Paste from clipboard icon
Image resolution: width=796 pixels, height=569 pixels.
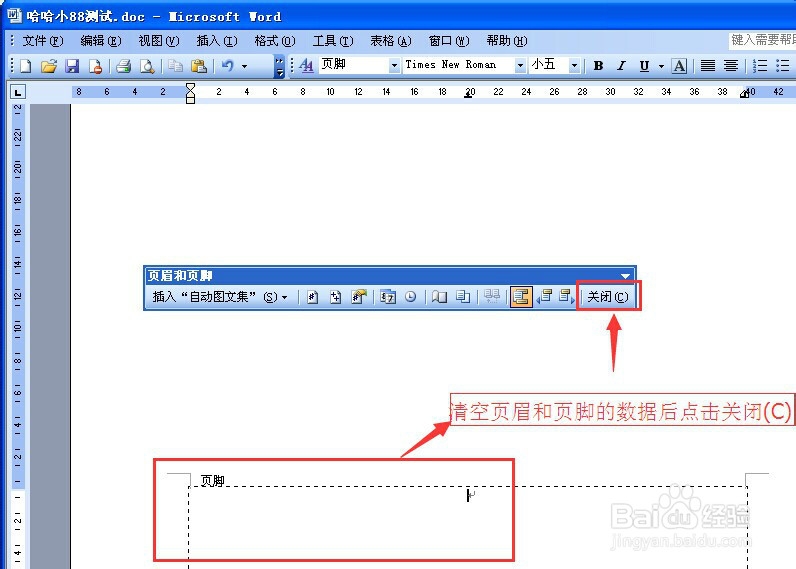click(x=198, y=66)
